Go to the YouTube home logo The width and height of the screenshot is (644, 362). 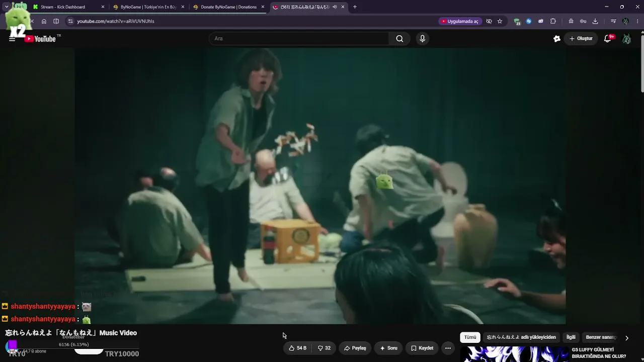click(x=40, y=39)
